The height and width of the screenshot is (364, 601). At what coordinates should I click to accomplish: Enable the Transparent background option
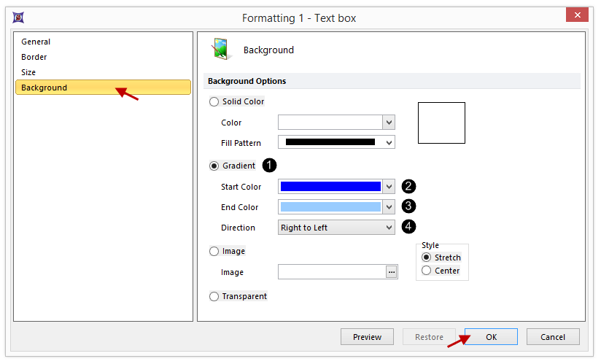pyautogui.click(x=214, y=297)
